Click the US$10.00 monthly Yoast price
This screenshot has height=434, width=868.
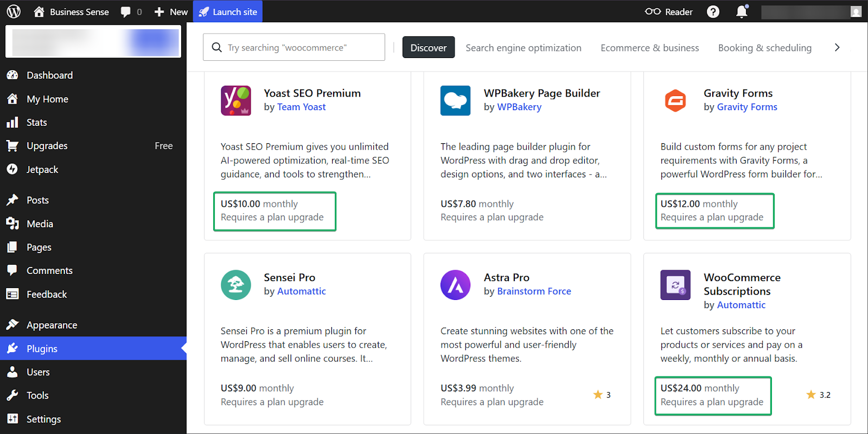pos(259,204)
